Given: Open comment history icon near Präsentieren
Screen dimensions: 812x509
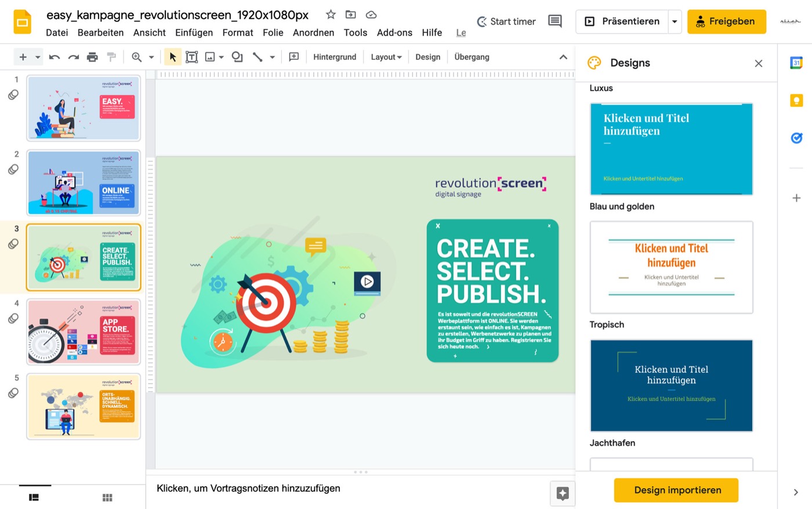Looking at the screenshot, I should coord(555,21).
